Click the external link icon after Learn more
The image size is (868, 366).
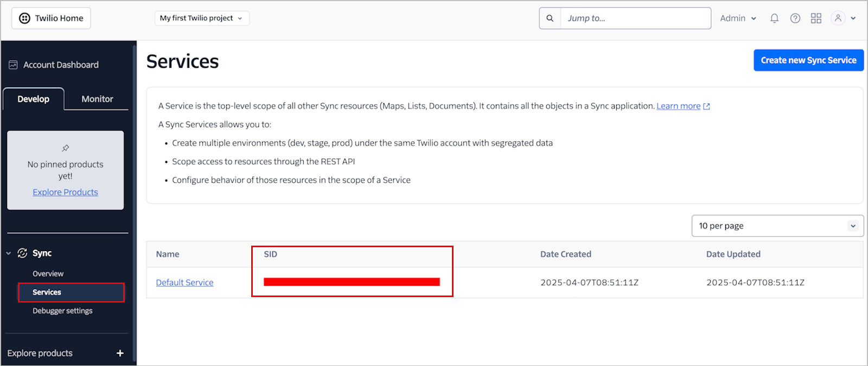coord(706,106)
